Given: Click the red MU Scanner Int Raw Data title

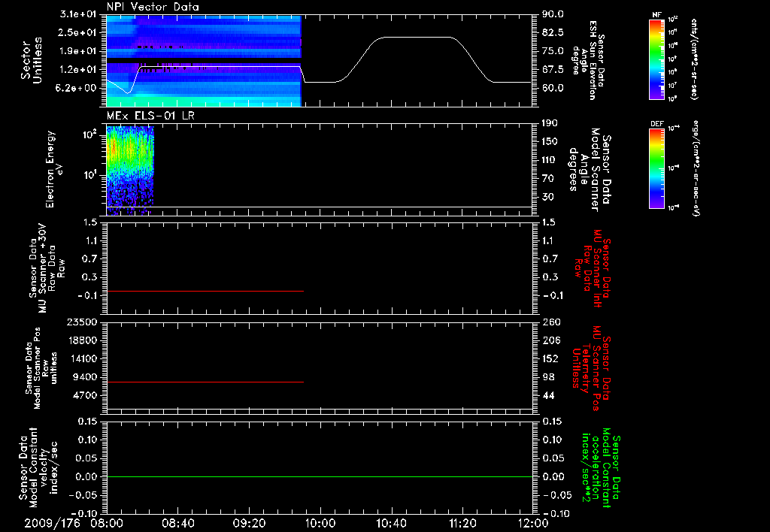Looking at the screenshot, I should coord(593,268).
